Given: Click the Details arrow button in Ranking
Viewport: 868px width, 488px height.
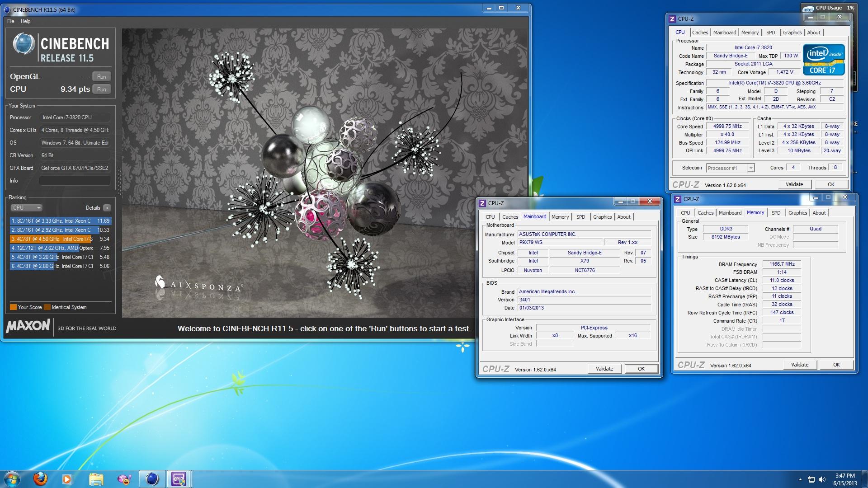Looking at the screenshot, I should (x=107, y=208).
